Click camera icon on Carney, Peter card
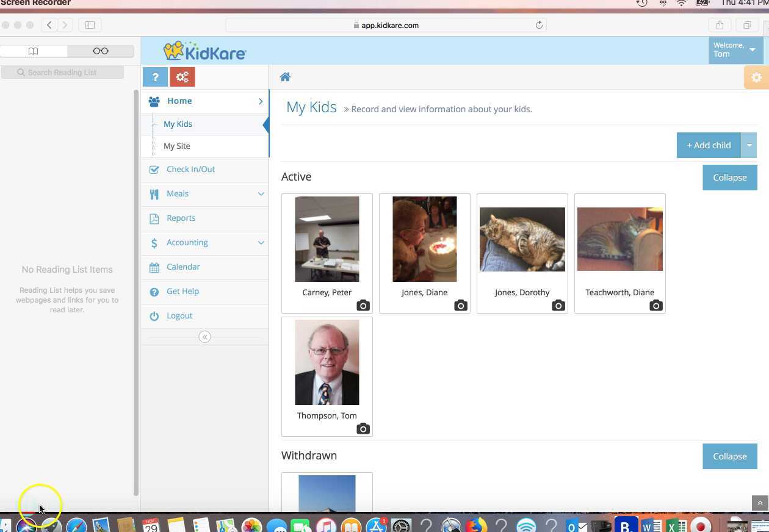Image resolution: width=769 pixels, height=532 pixels. 363,305
